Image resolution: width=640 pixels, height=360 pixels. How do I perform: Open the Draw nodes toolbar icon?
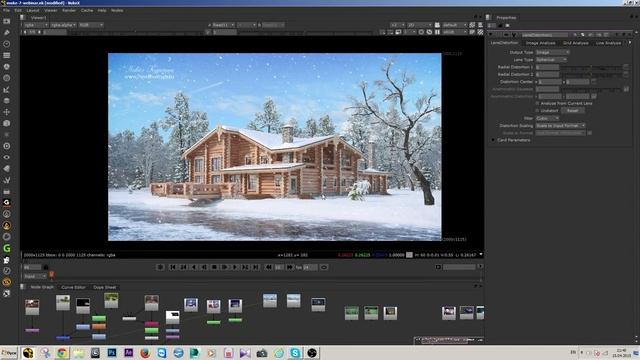tap(7, 33)
